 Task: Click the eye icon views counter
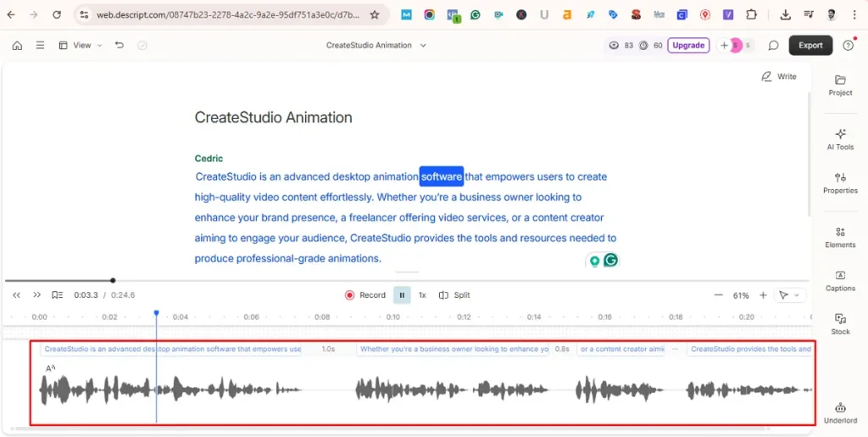coord(614,46)
